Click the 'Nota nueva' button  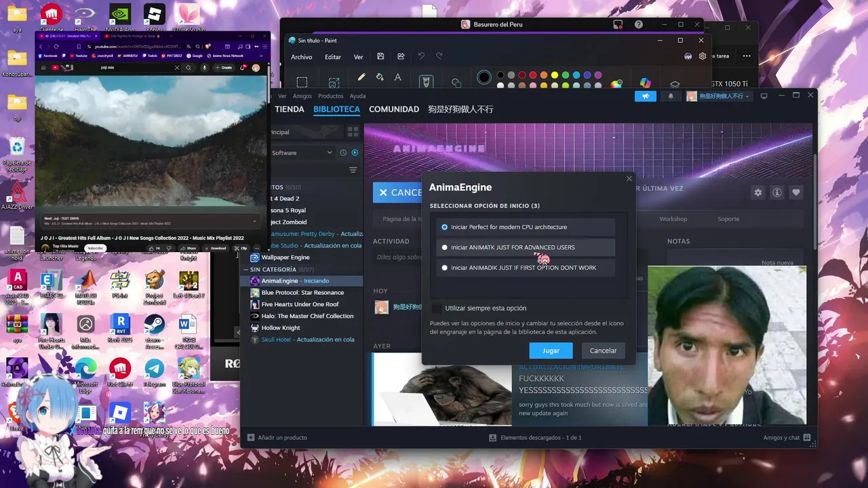777,263
